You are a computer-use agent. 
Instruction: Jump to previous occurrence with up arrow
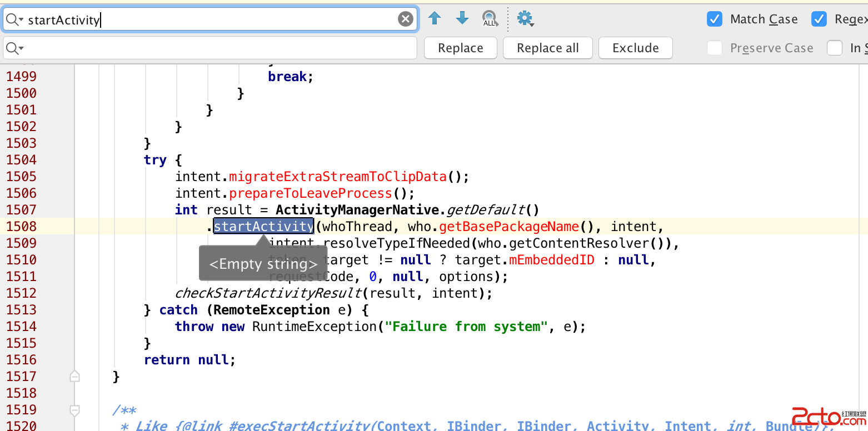435,19
